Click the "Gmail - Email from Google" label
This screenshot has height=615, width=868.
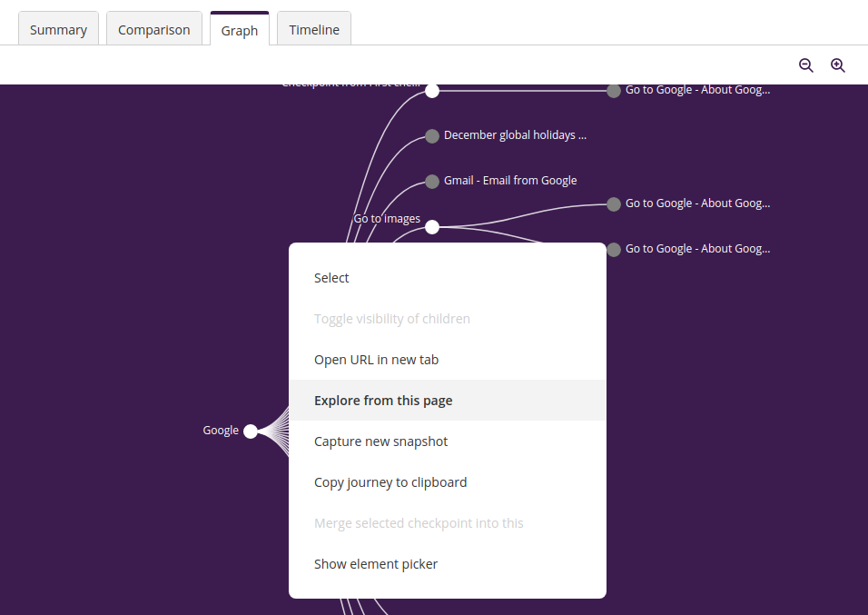tap(510, 180)
